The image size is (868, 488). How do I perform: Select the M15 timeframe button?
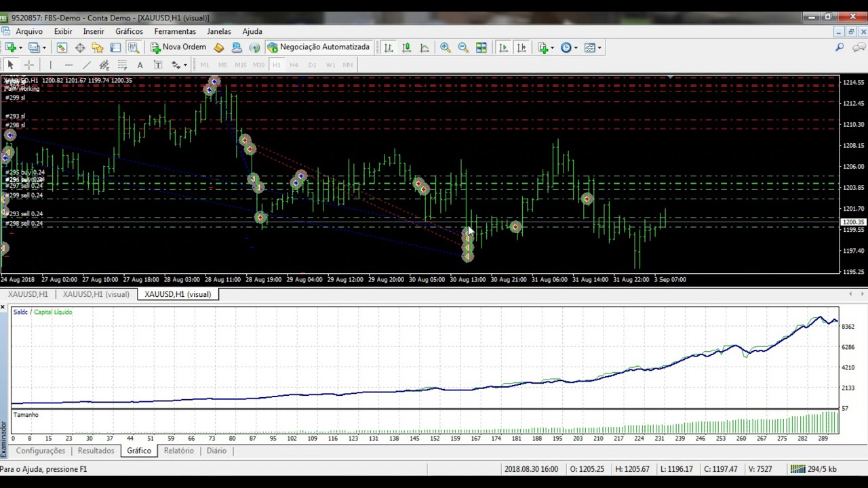[240, 65]
